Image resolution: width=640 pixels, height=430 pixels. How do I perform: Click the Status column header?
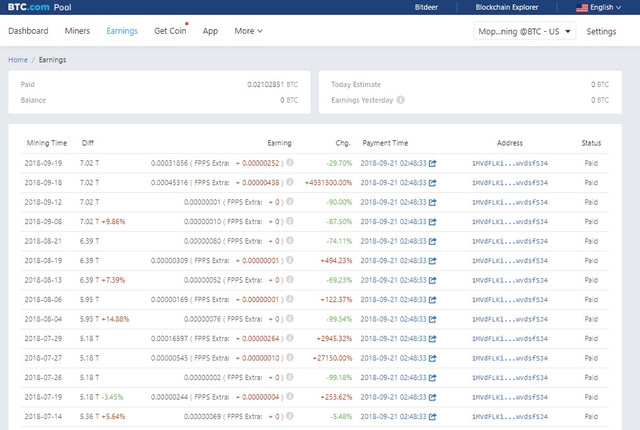(591, 143)
